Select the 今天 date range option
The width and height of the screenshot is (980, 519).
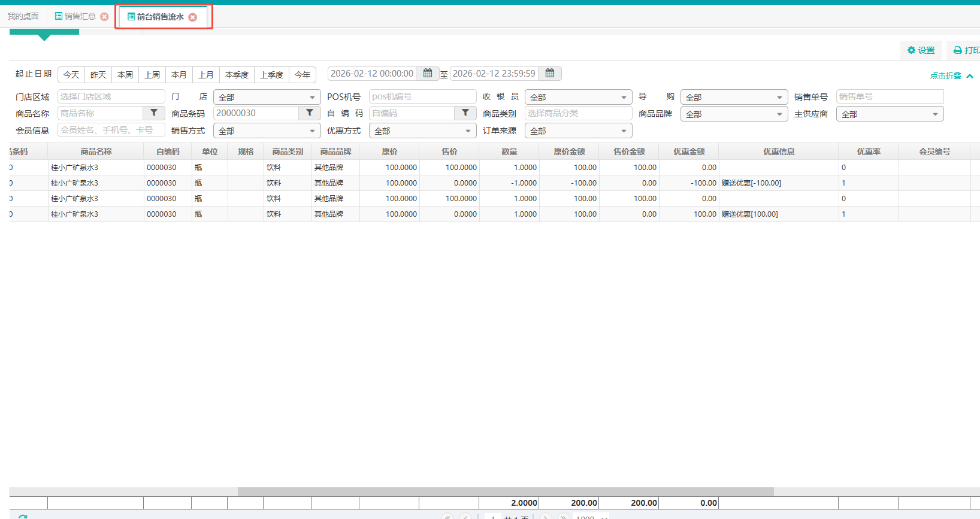pos(71,75)
